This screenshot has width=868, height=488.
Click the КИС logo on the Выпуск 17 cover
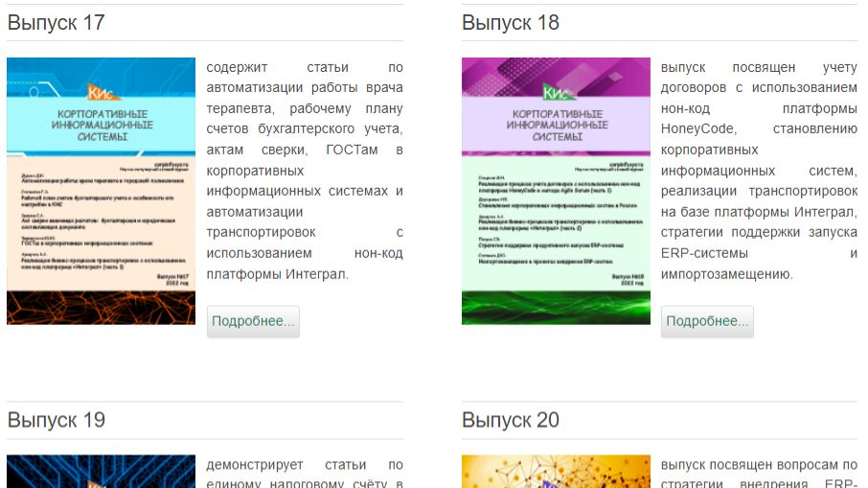click(101, 93)
